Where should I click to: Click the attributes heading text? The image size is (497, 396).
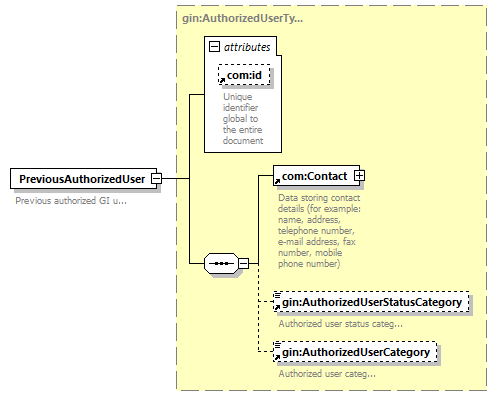(247, 47)
